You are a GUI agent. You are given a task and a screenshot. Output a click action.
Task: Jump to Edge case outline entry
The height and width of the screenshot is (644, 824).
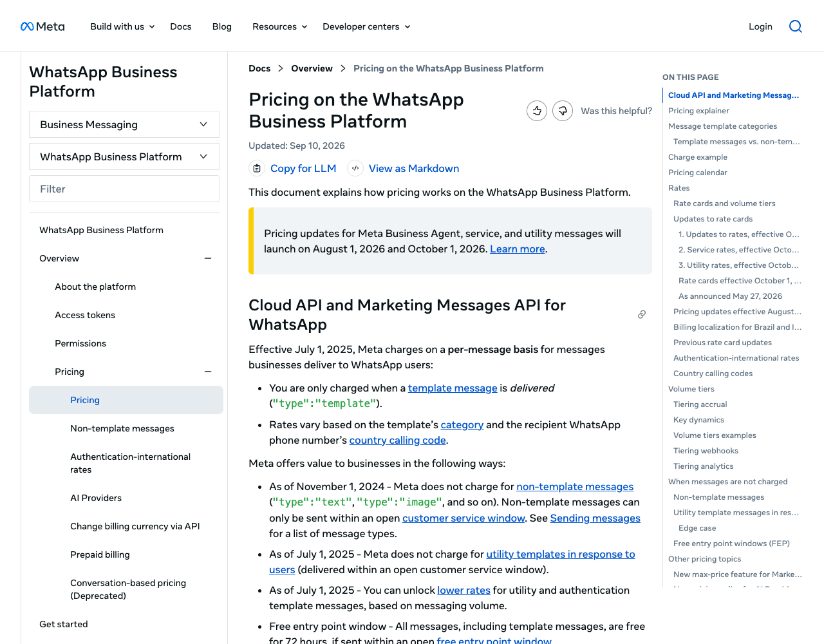tap(697, 528)
